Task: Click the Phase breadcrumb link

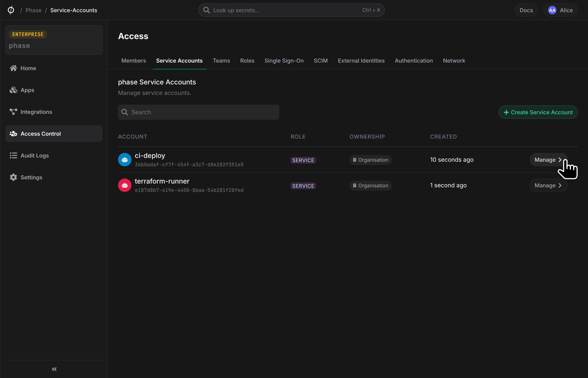Action: pyautogui.click(x=33, y=10)
